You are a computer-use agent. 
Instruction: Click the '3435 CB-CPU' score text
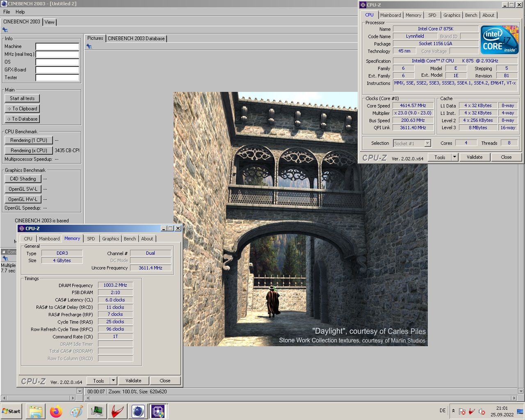[x=67, y=151]
